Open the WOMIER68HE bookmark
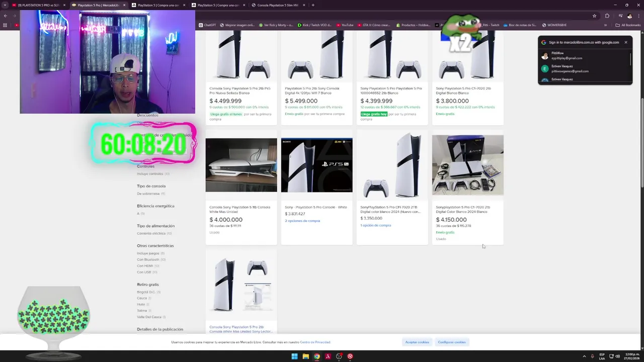Screen dimensions: 644x362 [554, 25]
